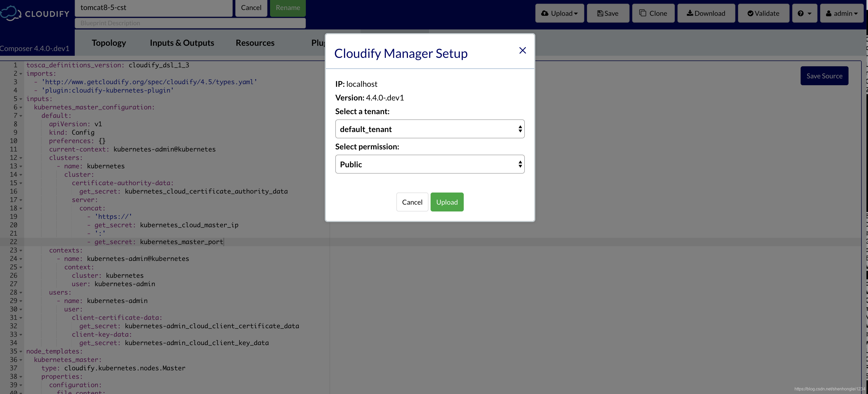Collapse node_templates at line 35
The width and height of the screenshot is (868, 394).
tap(21, 352)
